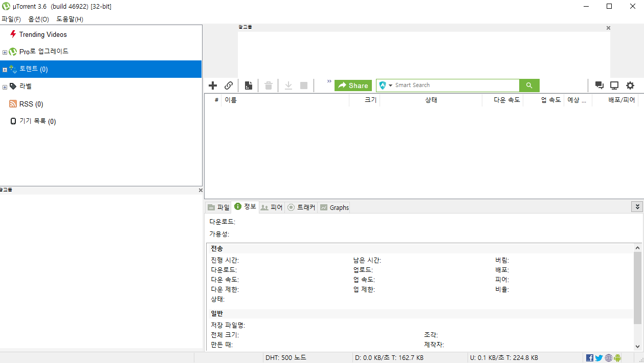Image resolution: width=644 pixels, height=363 pixels.
Task: Sort by the 다운 속도 column header
Action: (x=503, y=100)
